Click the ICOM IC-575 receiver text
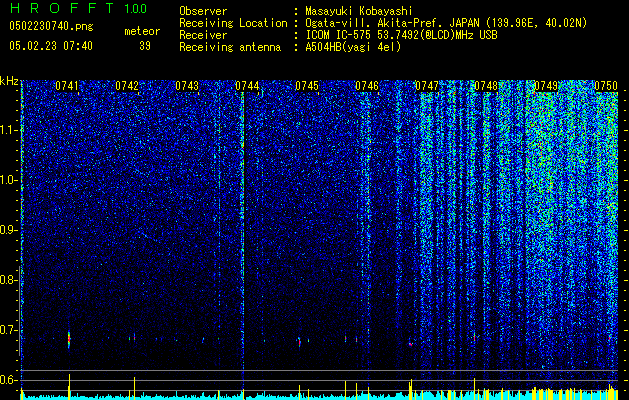Screen dimensions: 629x400 [x=401, y=35]
